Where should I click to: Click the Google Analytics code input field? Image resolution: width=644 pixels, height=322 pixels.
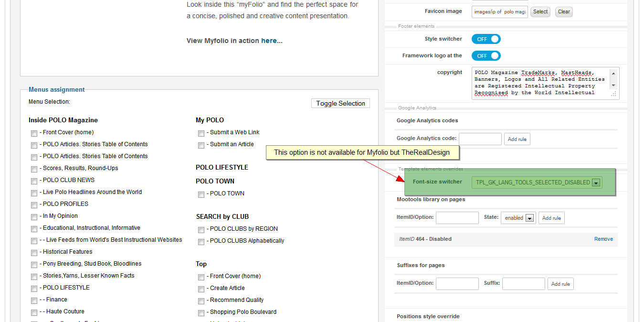click(x=480, y=139)
